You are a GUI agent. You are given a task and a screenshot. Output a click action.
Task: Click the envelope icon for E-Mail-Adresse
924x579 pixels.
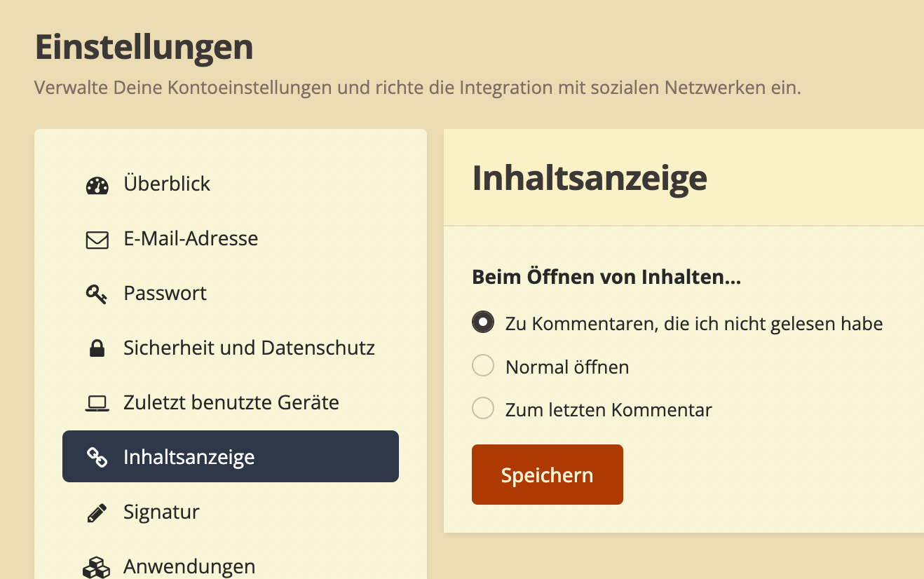pyautogui.click(x=97, y=240)
